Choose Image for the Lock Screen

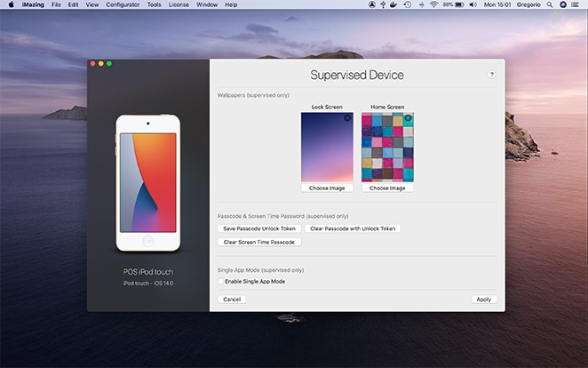pyautogui.click(x=327, y=188)
